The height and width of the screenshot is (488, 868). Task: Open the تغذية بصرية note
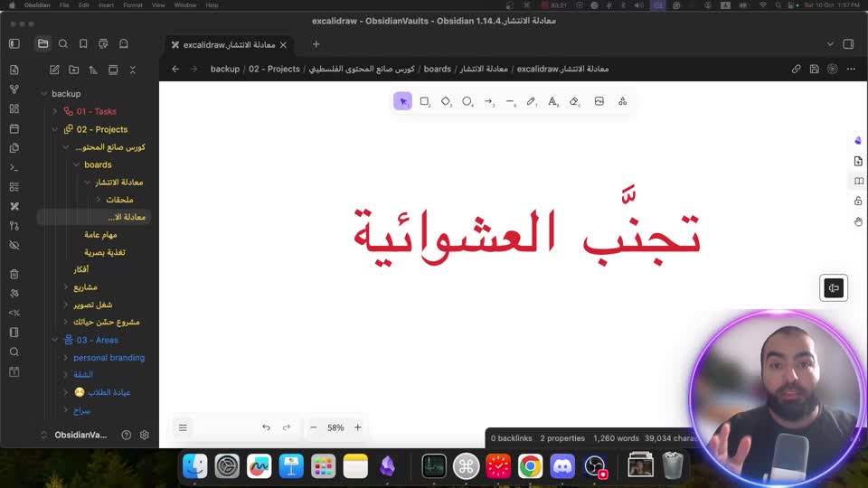[x=105, y=252]
